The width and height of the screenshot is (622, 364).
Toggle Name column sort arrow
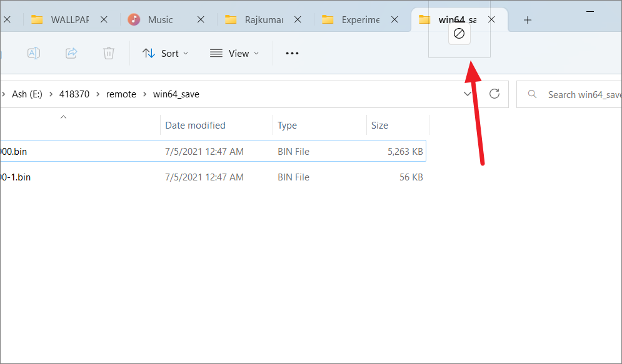[64, 117]
